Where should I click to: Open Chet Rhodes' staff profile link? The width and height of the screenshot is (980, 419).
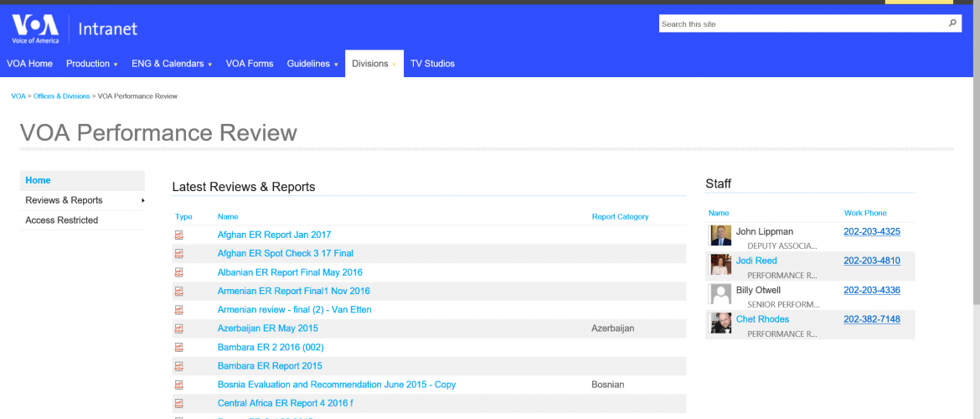pos(762,319)
